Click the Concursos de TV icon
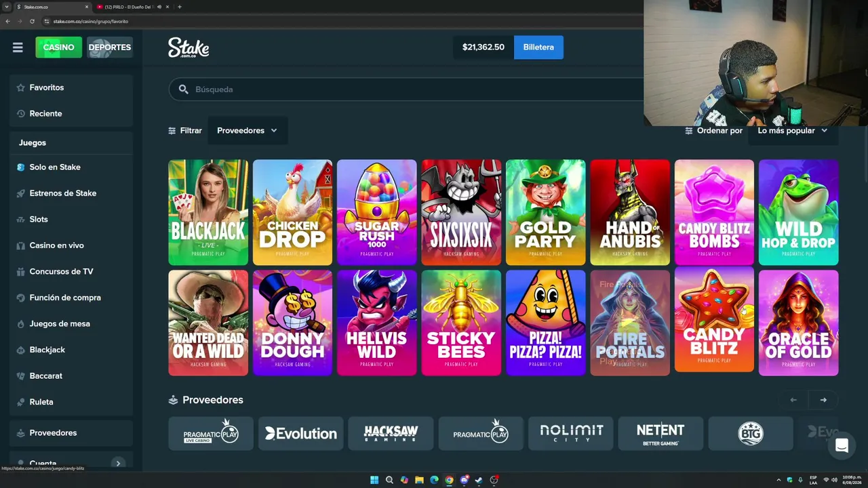 click(x=20, y=272)
